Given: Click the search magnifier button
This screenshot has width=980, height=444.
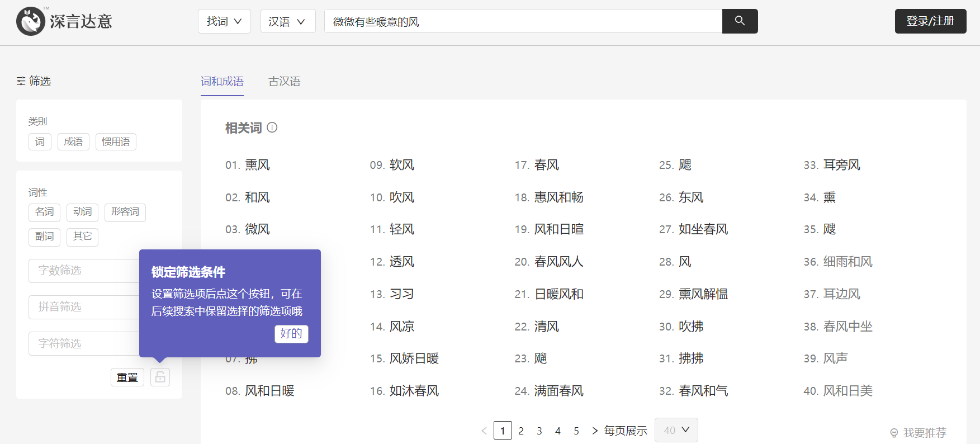Looking at the screenshot, I should click(x=740, y=21).
